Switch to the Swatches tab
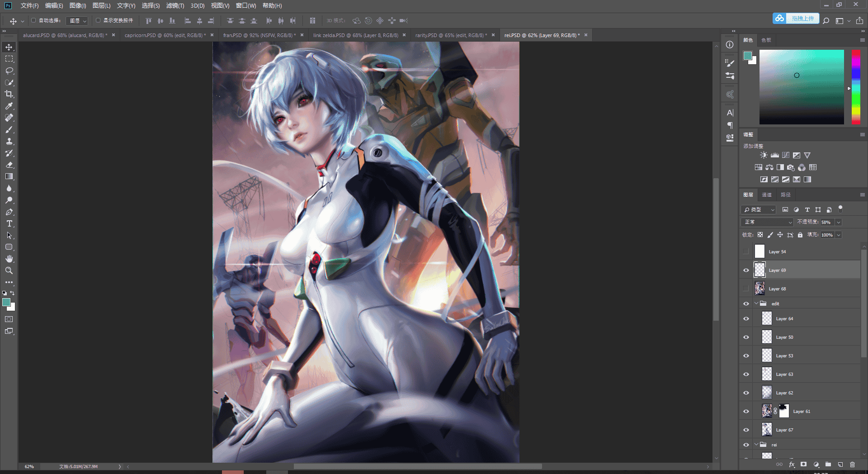This screenshot has height=474, width=868. coord(766,40)
